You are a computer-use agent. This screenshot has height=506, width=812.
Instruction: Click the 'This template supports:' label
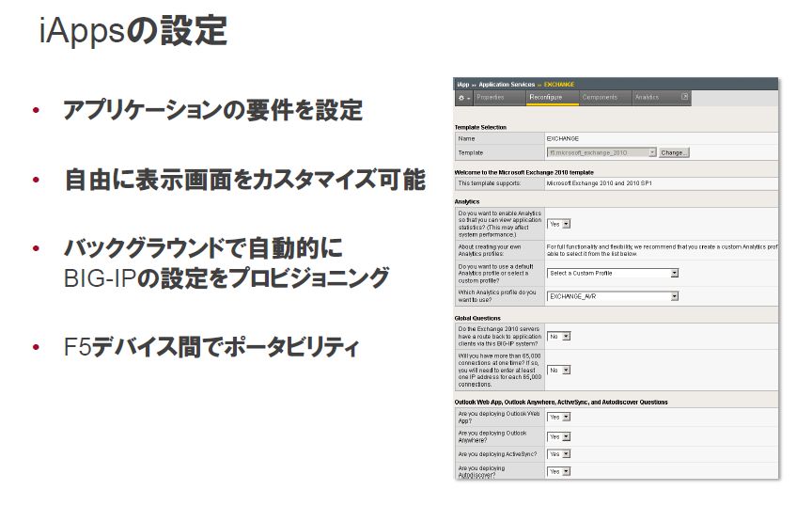click(490, 183)
